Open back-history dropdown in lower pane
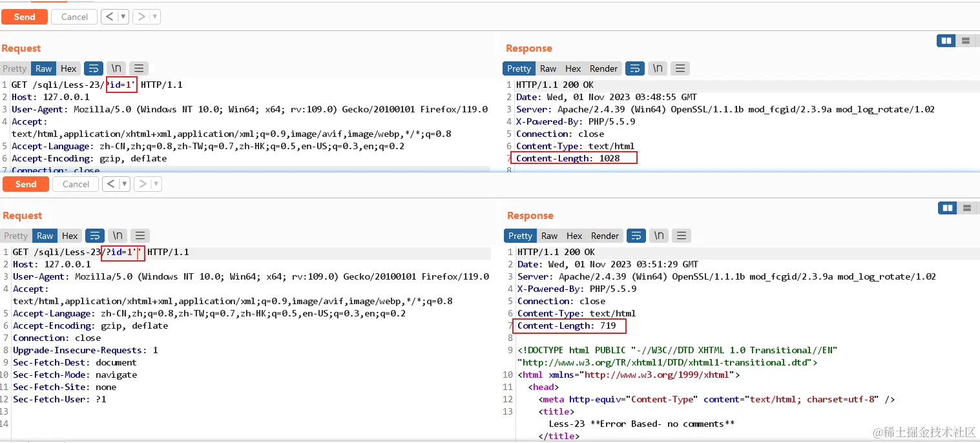 pyautogui.click(x=124, y=184)
